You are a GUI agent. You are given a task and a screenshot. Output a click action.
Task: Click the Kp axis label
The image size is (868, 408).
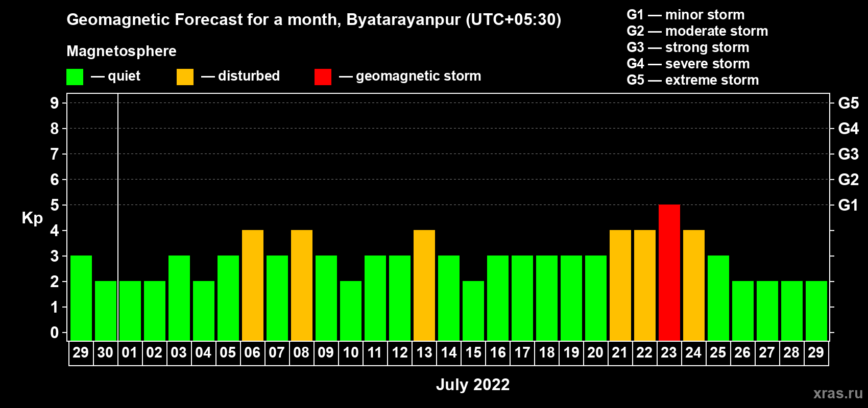point(32,218)
